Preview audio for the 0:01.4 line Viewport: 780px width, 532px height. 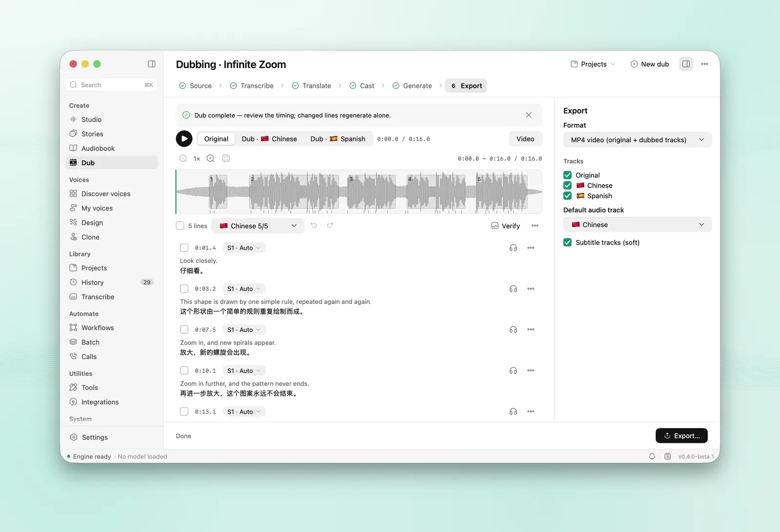click(x=513, y=248)
